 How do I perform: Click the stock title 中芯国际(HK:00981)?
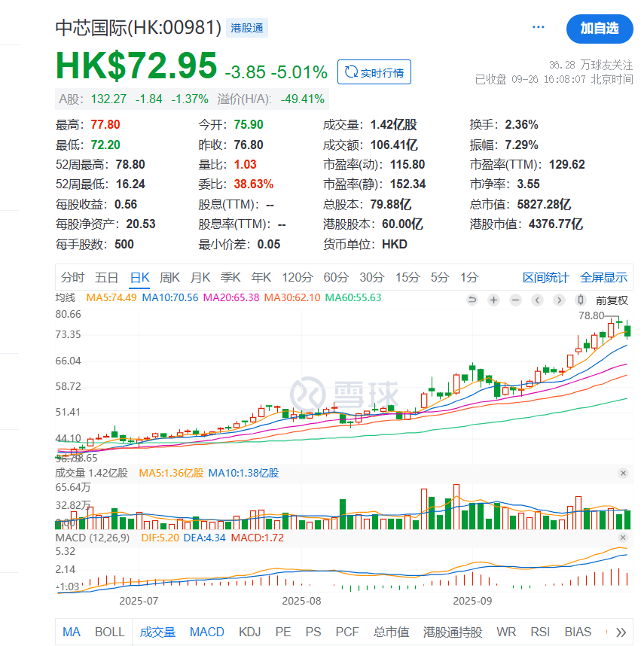click(139, 28)
